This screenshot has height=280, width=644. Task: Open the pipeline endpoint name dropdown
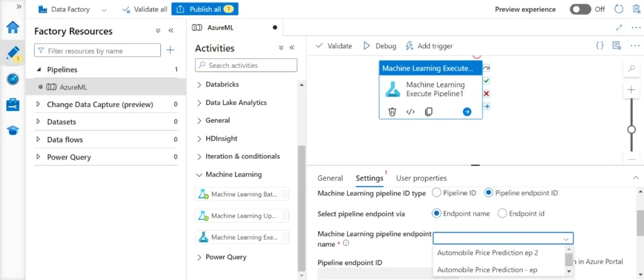(503, 238)
